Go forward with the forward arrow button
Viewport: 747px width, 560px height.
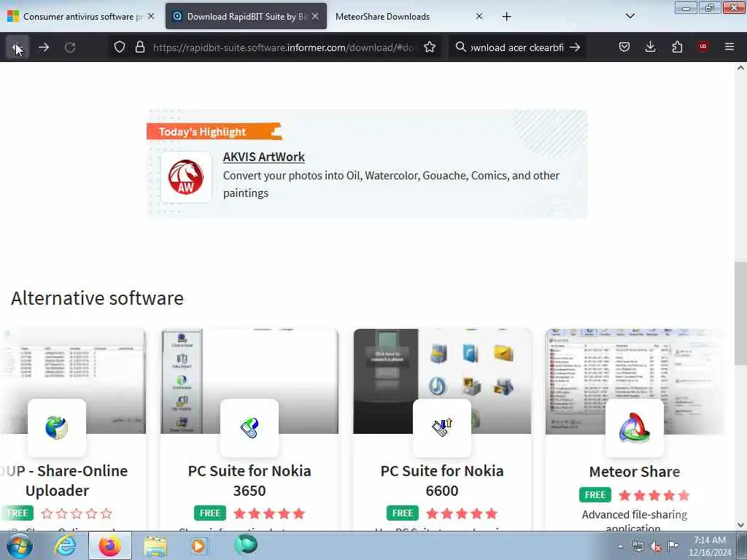44,47
